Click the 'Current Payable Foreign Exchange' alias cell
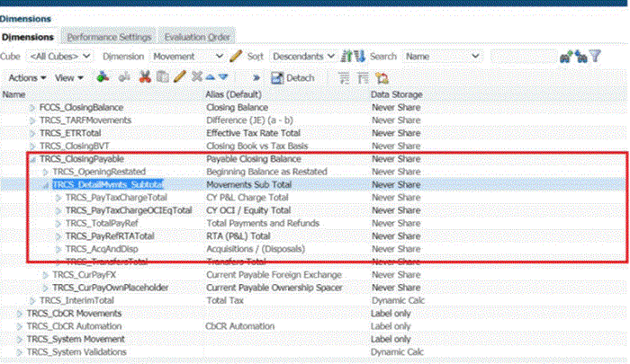 pos(274,275)
